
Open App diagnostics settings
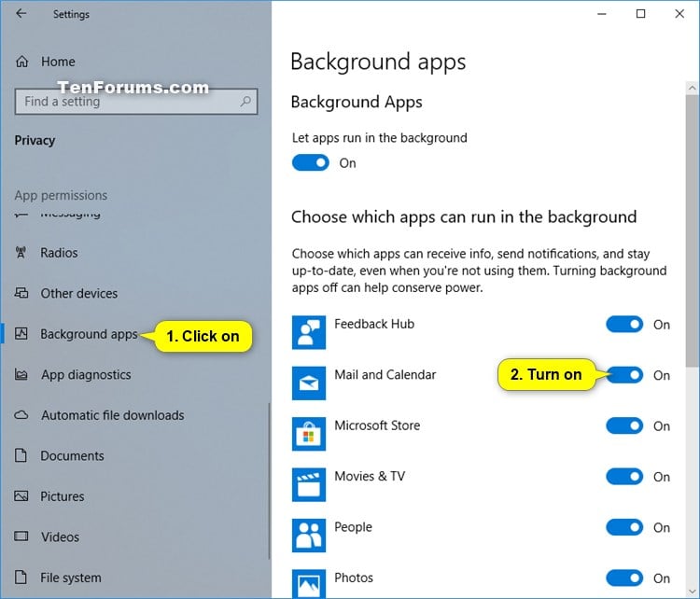point(86,374)
